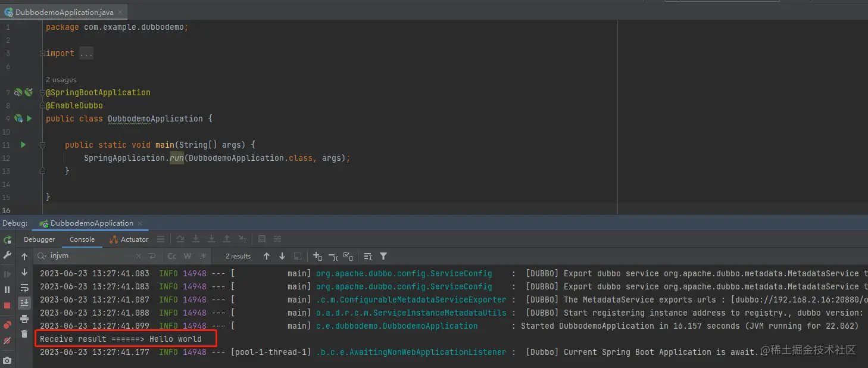
Task: Toggle Words W search option
Action: (x=188, y=256)
